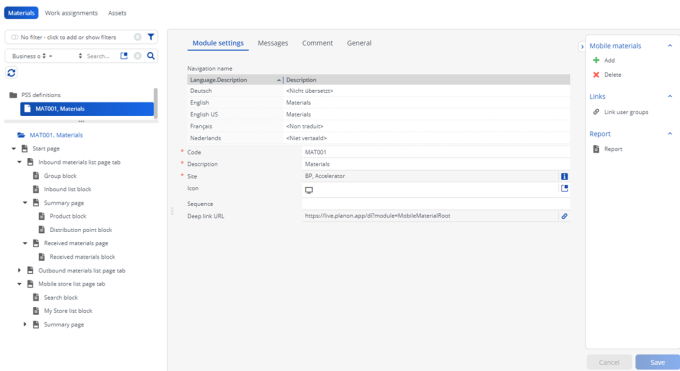Click the 'MAT001, Materials' tree root node
680x371 pixels.
[56, 135]
